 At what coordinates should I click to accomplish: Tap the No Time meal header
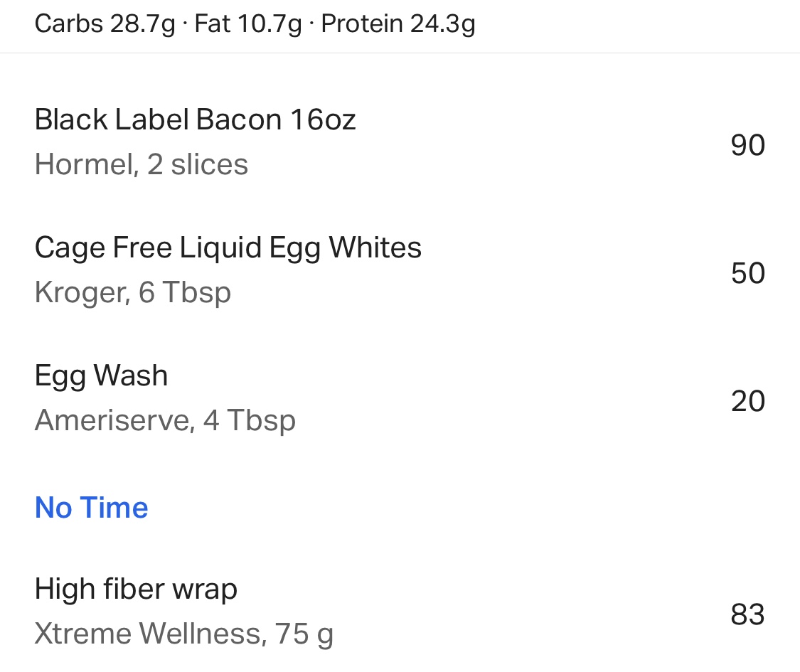click(x=92, y=508)
